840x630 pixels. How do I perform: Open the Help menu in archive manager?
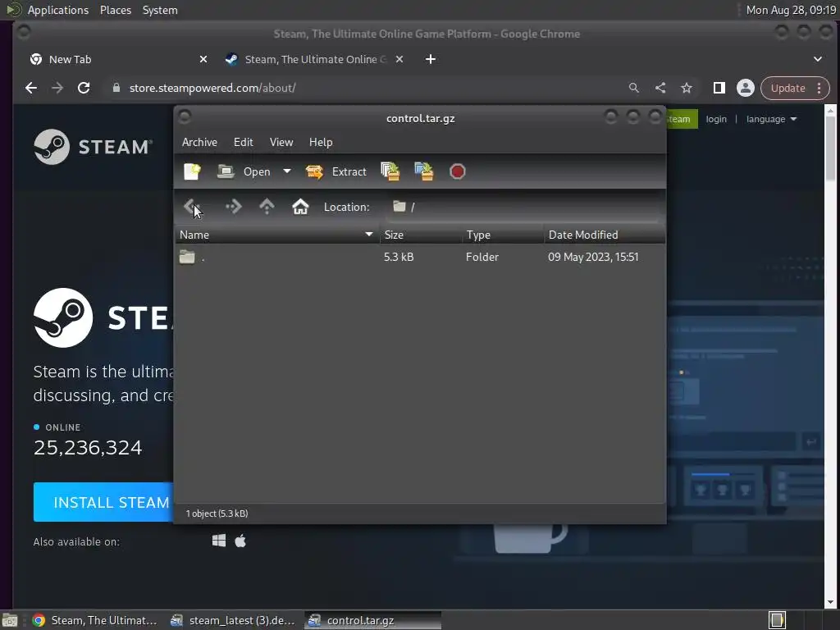(x=321, y=142)
